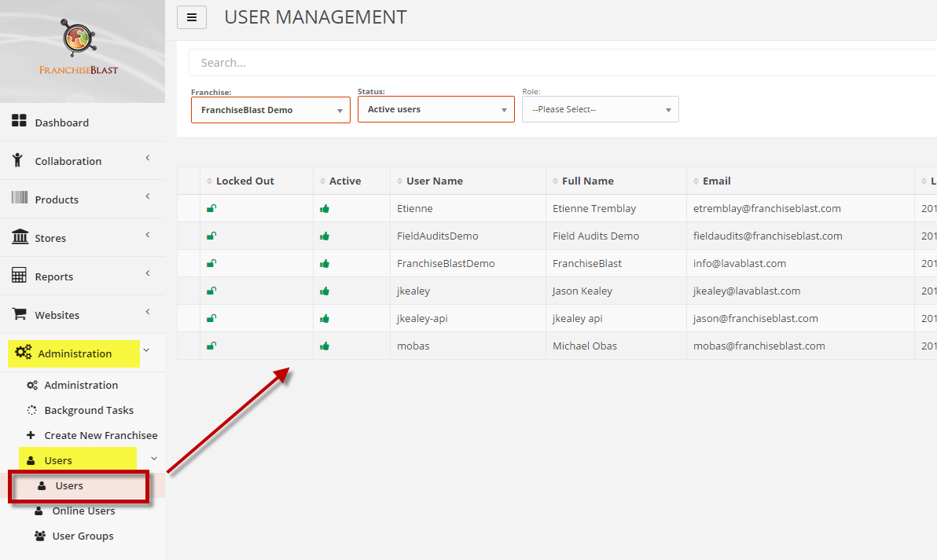Toggle the hamburger sidebar menu button

[192, 17]
